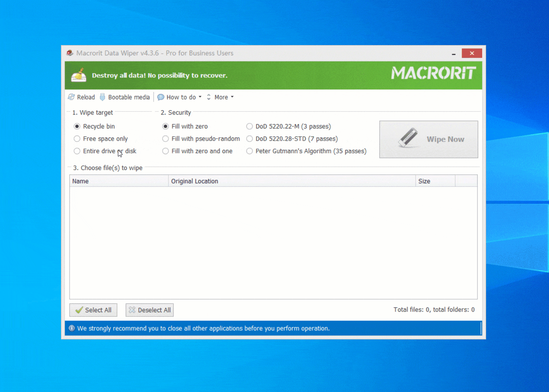Click the info icon in blue status bar
The height and width of the screenshot is (392, 549).
click(72, 328)
